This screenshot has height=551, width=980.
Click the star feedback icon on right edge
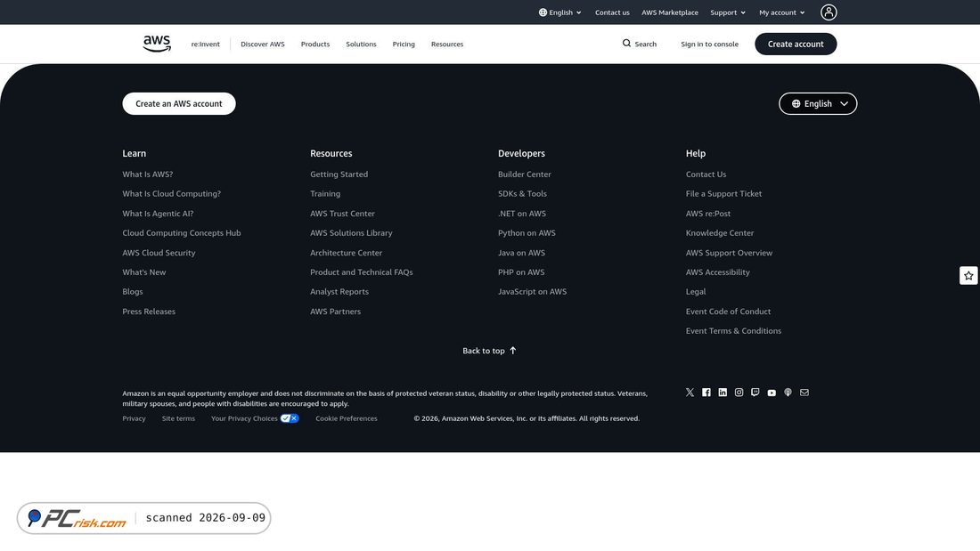(968, 276)
